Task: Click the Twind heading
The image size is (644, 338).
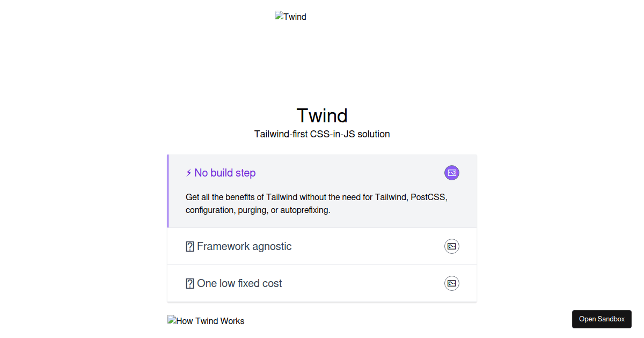Action: [x=321, y=115]
